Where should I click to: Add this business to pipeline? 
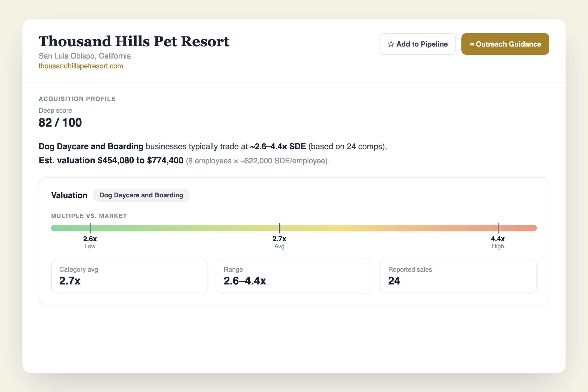tap(418, 44)
